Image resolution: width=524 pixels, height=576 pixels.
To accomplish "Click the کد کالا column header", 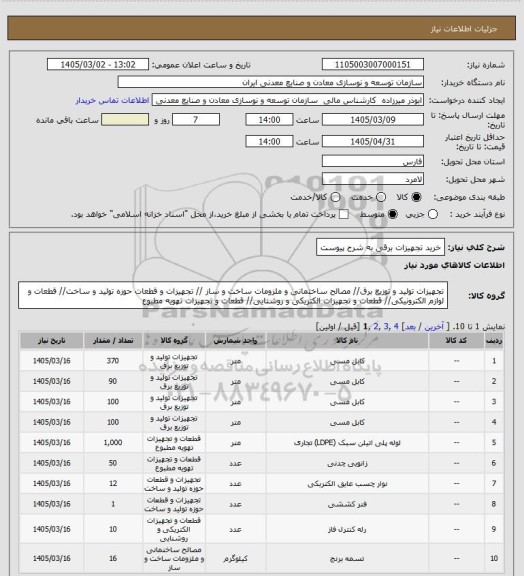I will [x=456, y=341].
